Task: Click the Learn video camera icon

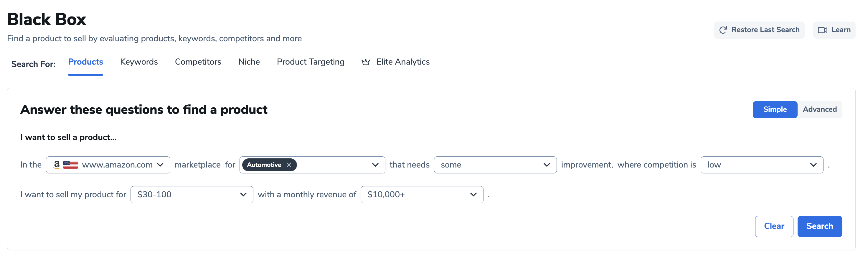Action: 823,30
